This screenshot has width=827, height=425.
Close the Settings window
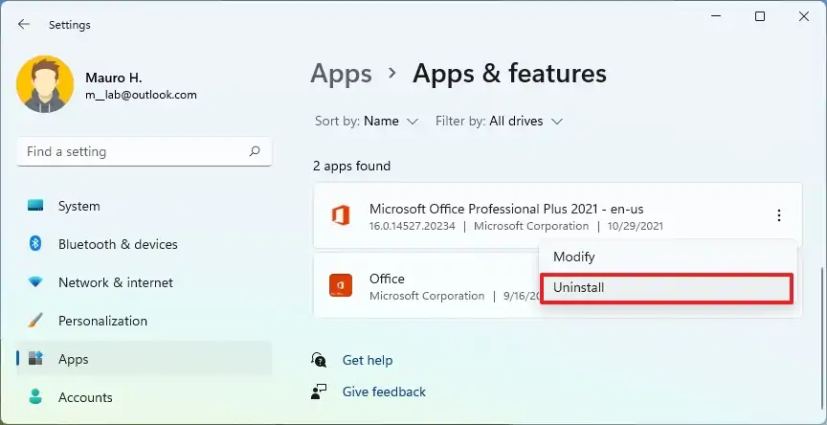pyautogui.click(x=804, y=17)
